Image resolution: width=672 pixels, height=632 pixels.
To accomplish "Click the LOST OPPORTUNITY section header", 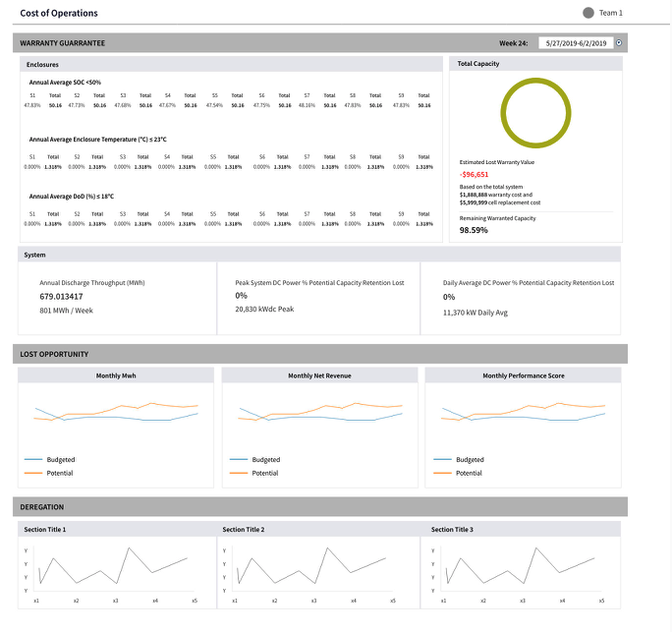I will [x=54, y=354].
